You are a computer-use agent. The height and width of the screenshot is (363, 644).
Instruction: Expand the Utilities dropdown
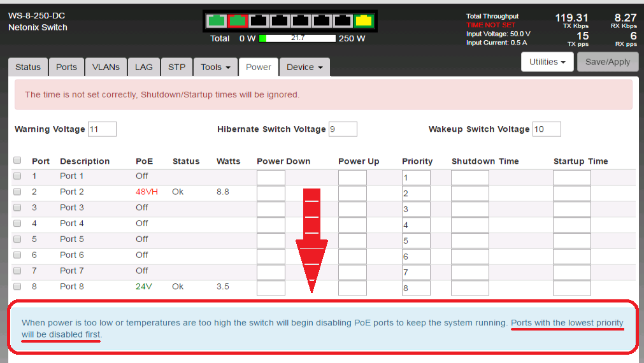coord(547,62)
